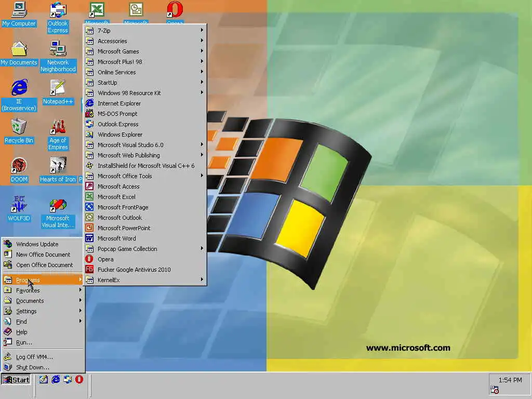Image resolution: width=532 pixels, height=399 pixels.
Task: Launch Internet Explorer from Programs menu
Action: [145, 103]
